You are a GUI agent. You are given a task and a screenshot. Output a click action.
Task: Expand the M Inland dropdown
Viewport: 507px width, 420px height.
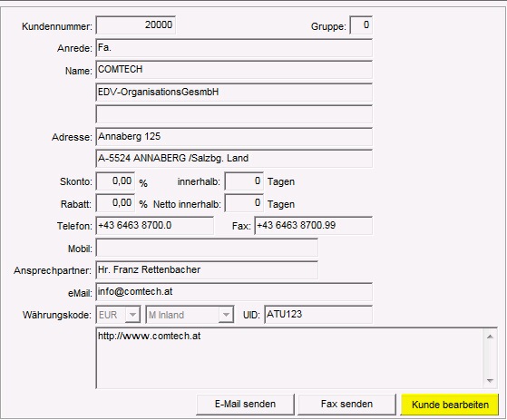(x=226, y=315)
